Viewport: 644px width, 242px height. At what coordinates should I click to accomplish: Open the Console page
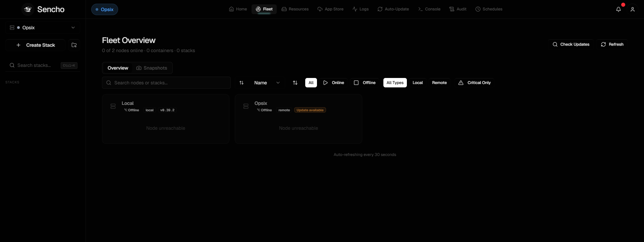(429, 9)
